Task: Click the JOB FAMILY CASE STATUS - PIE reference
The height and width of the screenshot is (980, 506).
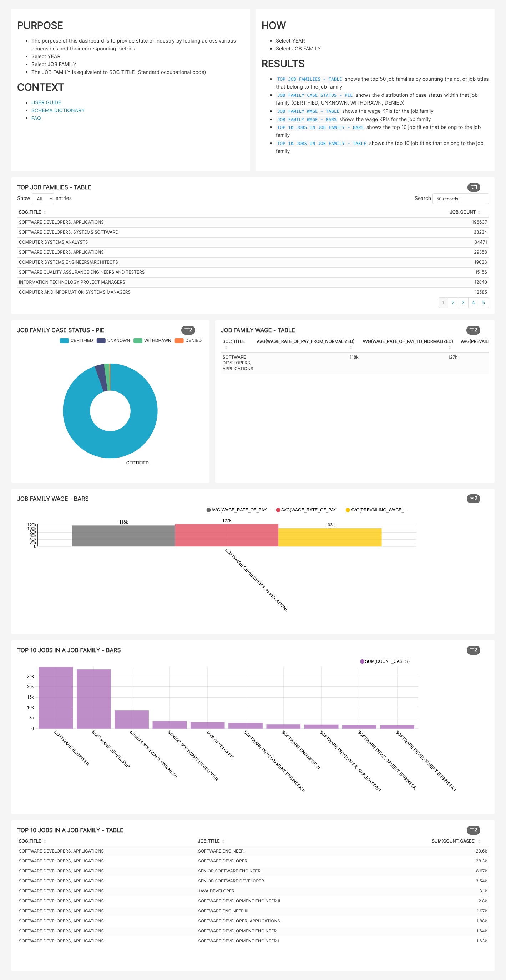Action: coord(315,95)
